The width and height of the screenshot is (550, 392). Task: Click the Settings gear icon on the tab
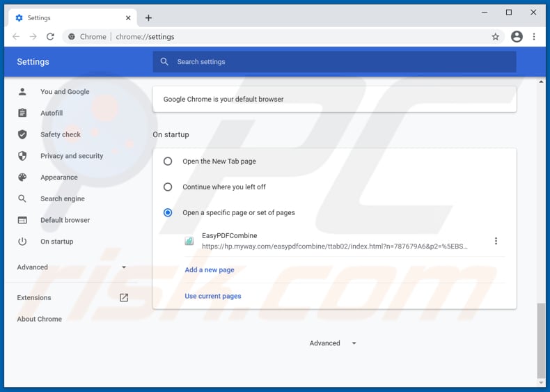tap(19, 17)
